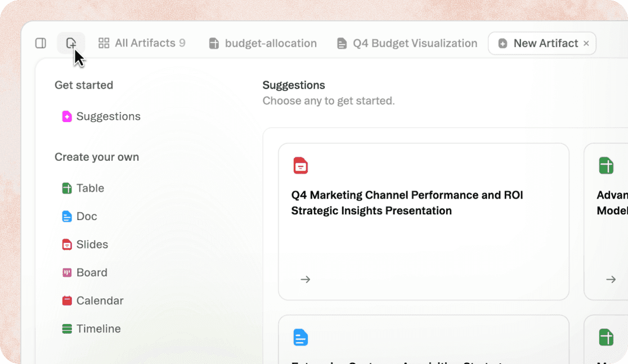Switch to the budget-allocation tab

point(262,43)
